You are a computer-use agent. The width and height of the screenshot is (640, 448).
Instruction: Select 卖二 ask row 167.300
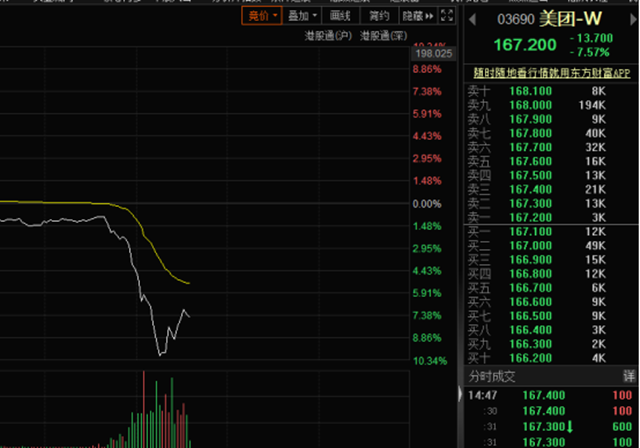551,203
